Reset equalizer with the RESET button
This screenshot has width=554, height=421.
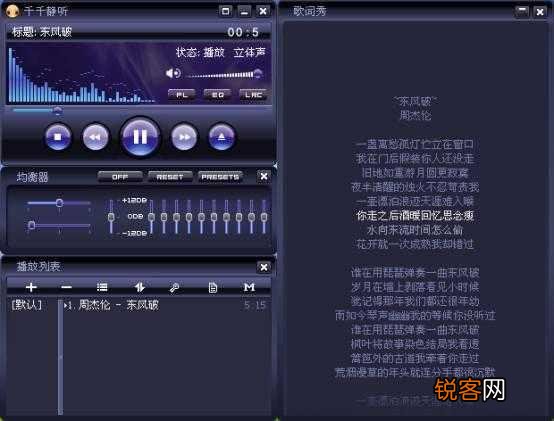click(170, 177)
